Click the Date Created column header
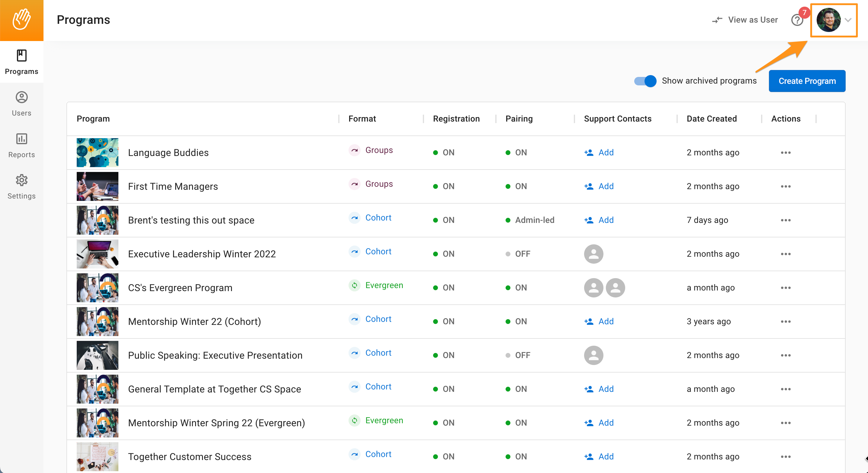The height and width of the screenshot is (473, 868). pyautogui.click(x=711, y=119)
